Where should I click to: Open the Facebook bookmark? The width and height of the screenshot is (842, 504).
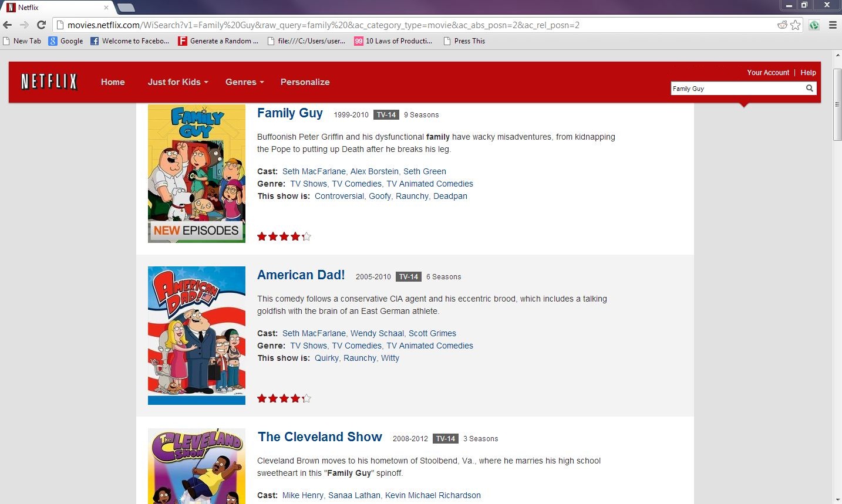pos(129,41)
